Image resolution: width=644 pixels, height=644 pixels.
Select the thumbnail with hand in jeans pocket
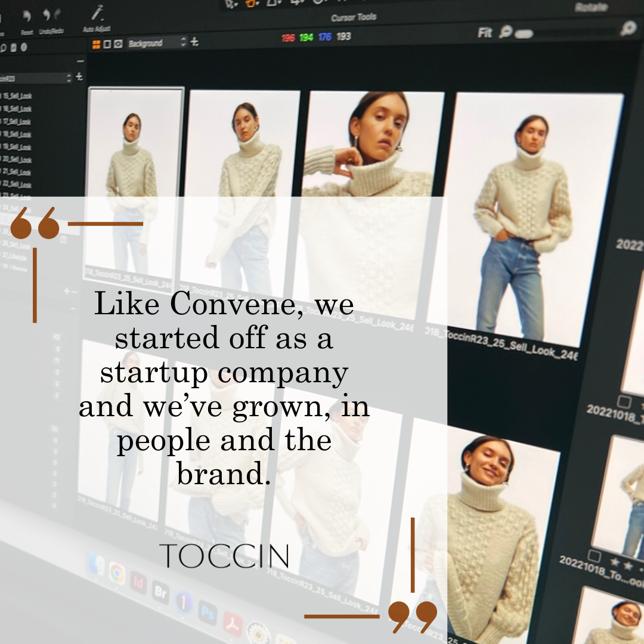point(526,219)
